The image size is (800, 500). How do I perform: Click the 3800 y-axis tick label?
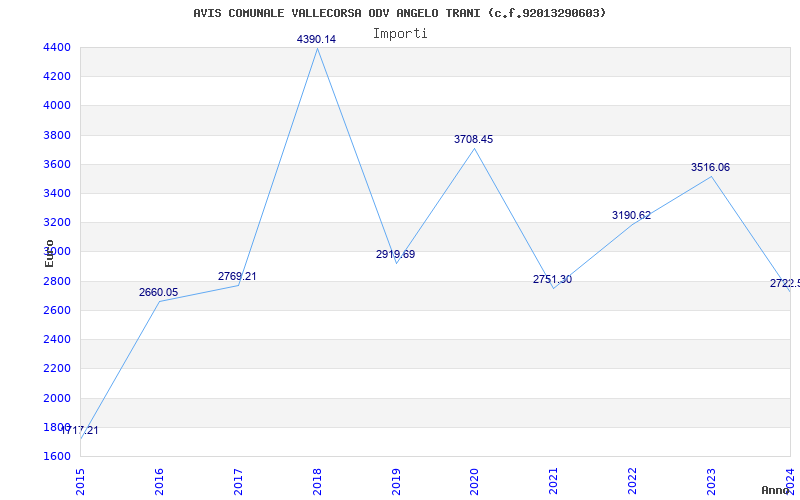[x=57, y=135]
